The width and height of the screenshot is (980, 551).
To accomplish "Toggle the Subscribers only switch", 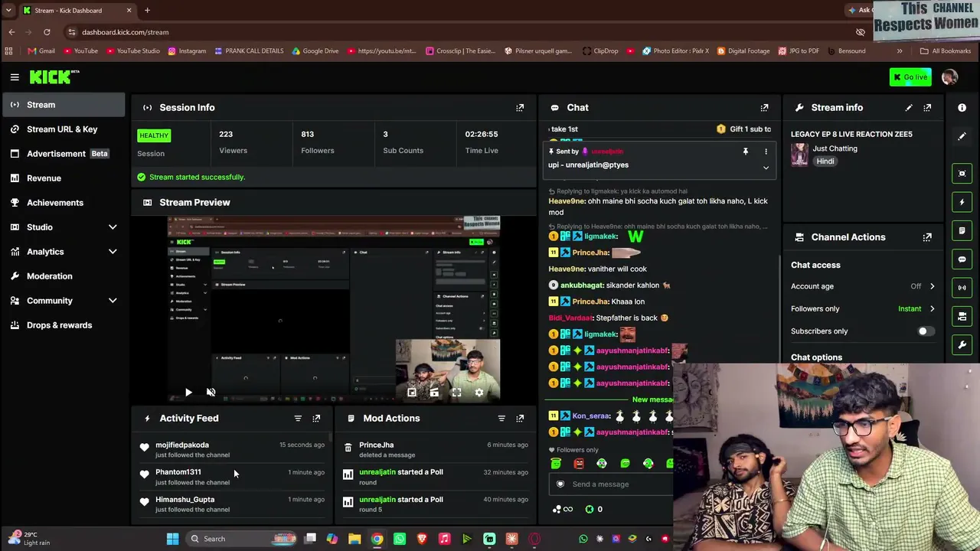I will pos(926,331).
